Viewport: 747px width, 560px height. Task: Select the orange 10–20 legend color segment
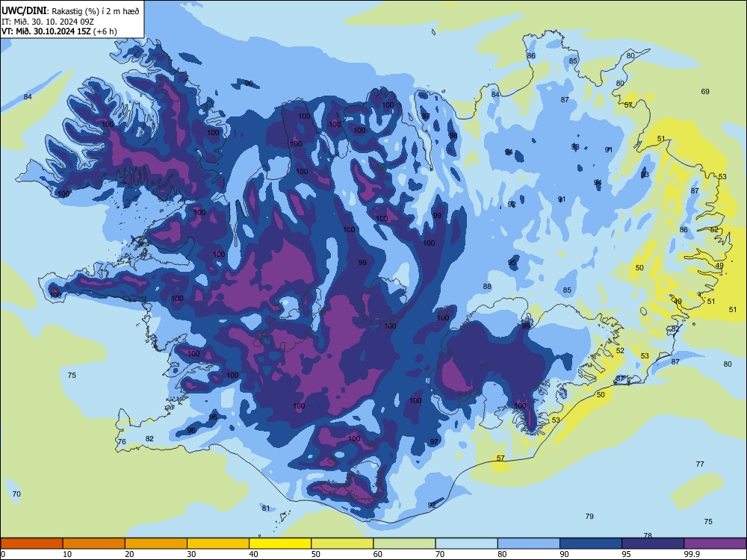[94, 544]
